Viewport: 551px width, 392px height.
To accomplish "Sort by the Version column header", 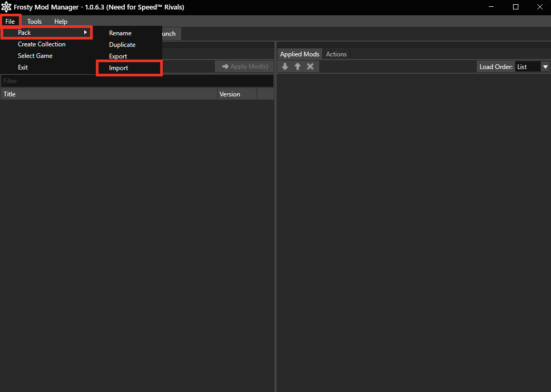I will pyautogui.click(x=237, y=94).
